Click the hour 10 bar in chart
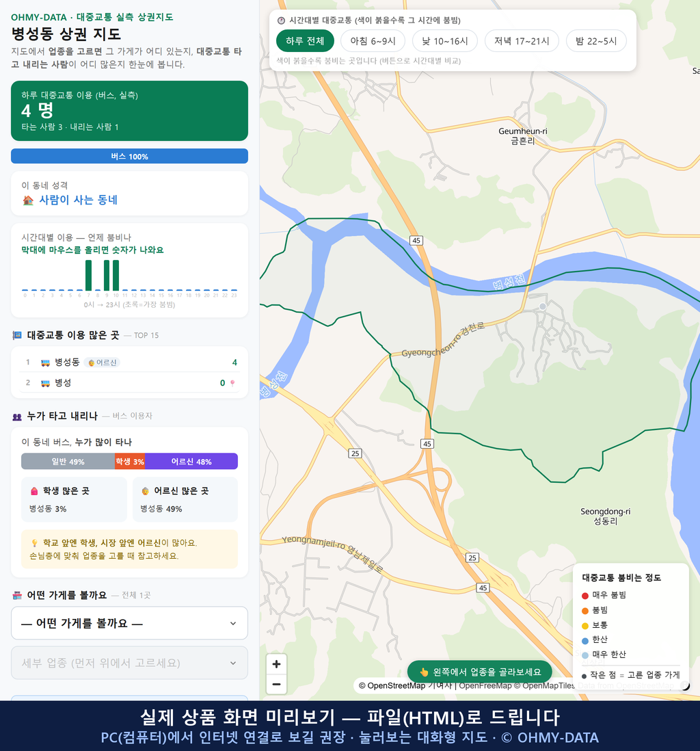700x751 pixels. click(x=116, y=276)
